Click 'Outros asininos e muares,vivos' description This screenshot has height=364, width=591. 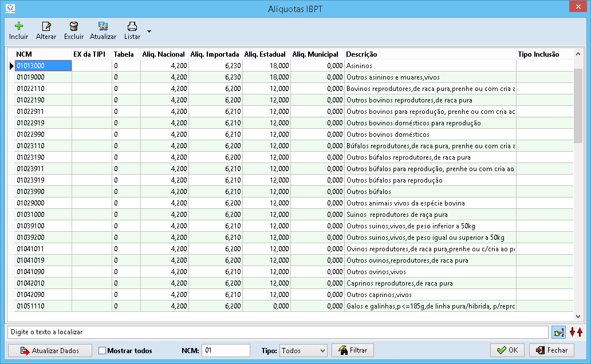[393, 77]
